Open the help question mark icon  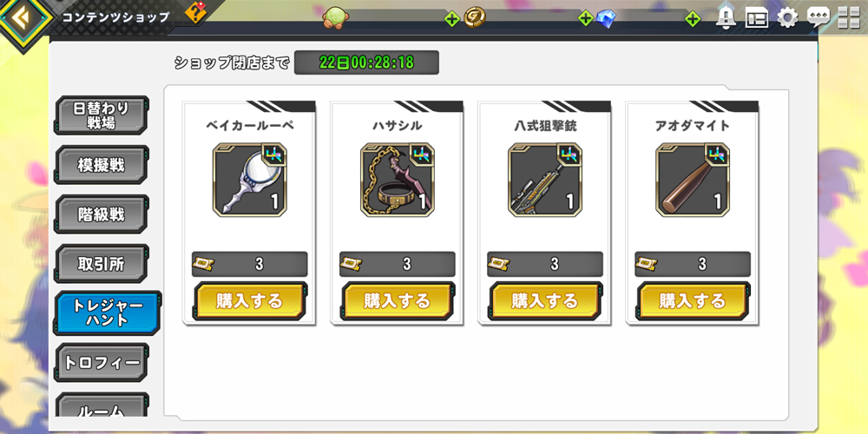tap(194, 12)
